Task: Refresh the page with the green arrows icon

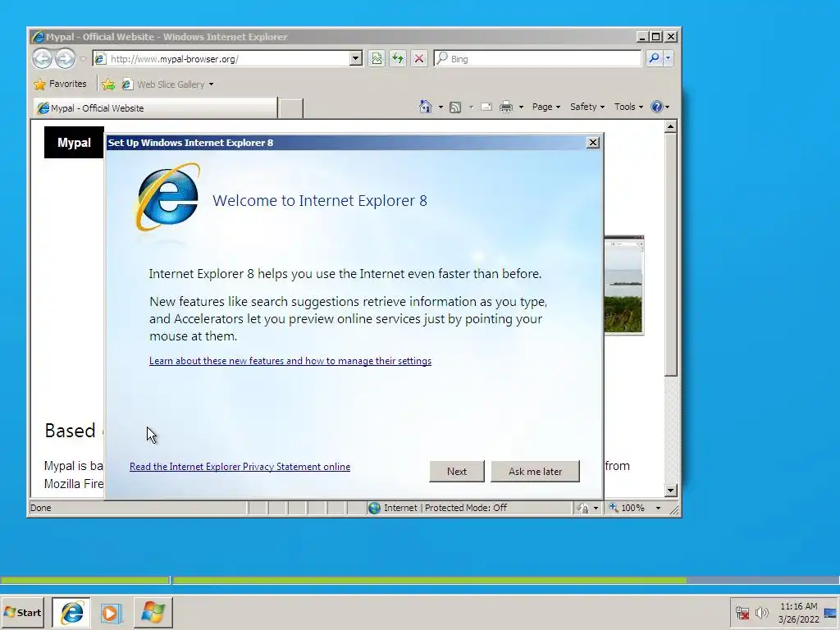Action: (x=398, y=58)
